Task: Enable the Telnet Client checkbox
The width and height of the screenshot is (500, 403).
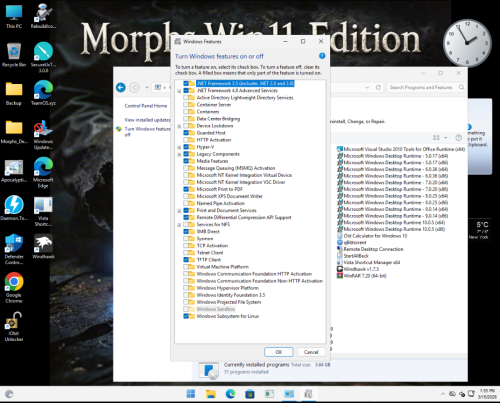Action: pos(186,253)
